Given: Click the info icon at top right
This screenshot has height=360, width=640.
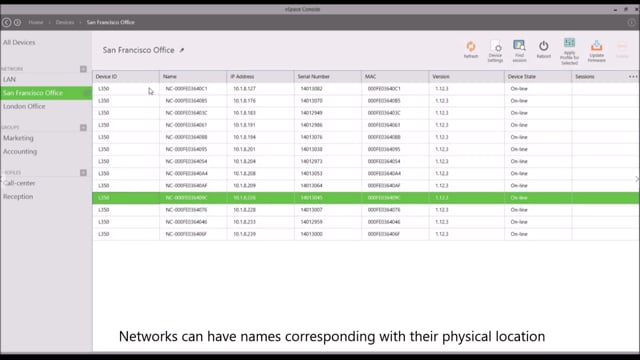Looking at the screenshot, I should [x=631, y=22].
